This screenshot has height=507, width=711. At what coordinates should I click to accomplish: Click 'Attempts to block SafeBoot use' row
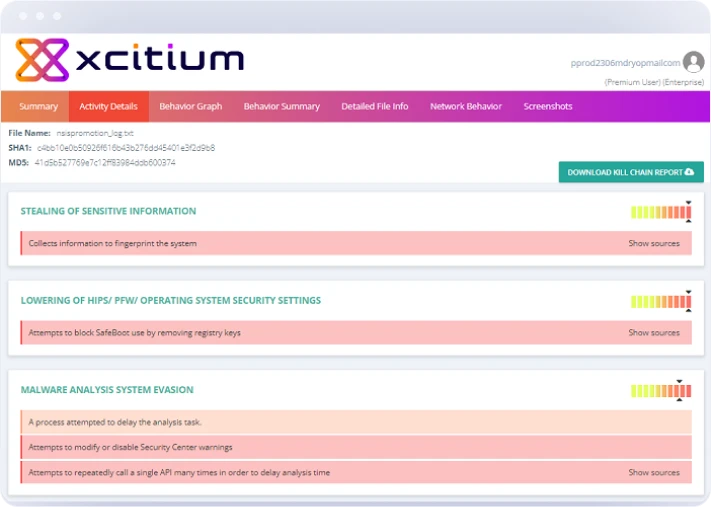pyautogui.click(x=356, y=333)
